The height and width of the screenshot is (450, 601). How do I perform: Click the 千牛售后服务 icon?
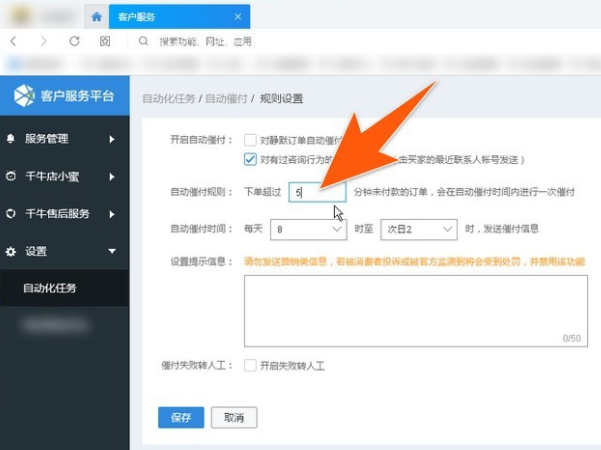pyautogui.click(x=11, y=214)
